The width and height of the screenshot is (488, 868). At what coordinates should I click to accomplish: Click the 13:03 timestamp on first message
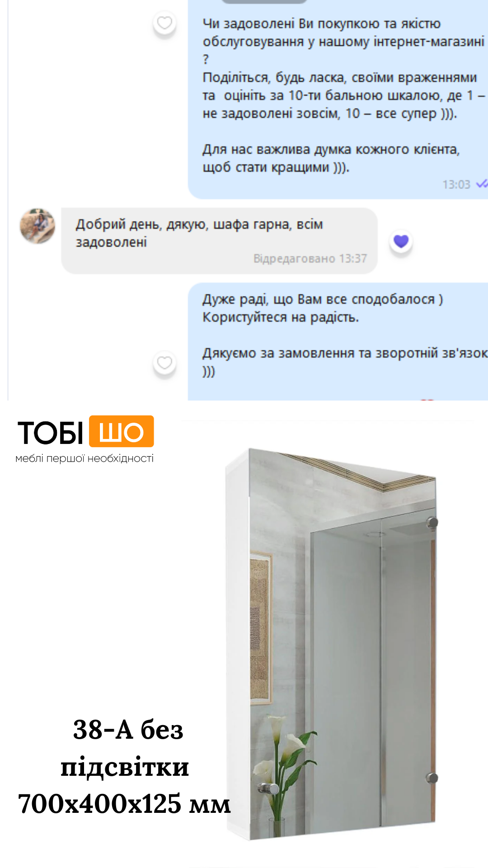[x=456, y=184]
